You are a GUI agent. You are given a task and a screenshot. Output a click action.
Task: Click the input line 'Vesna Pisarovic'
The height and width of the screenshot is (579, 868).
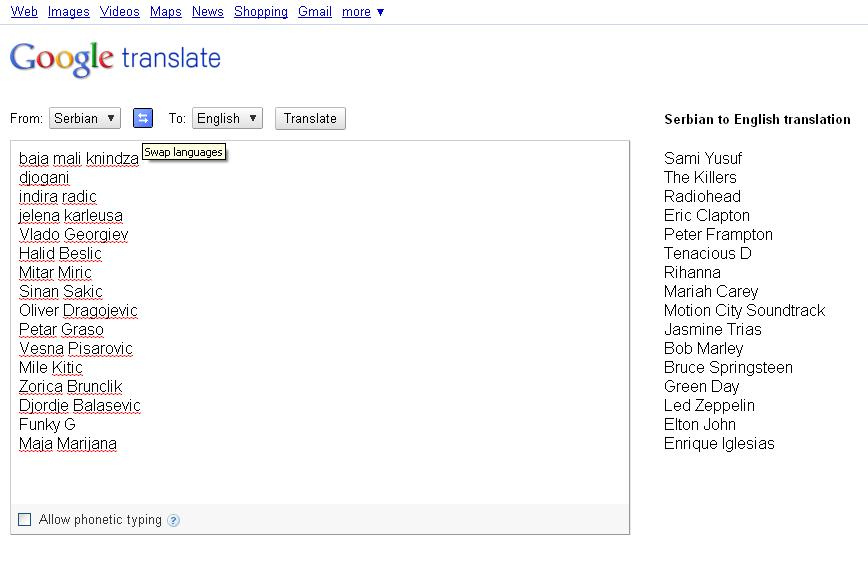[76, 349]
